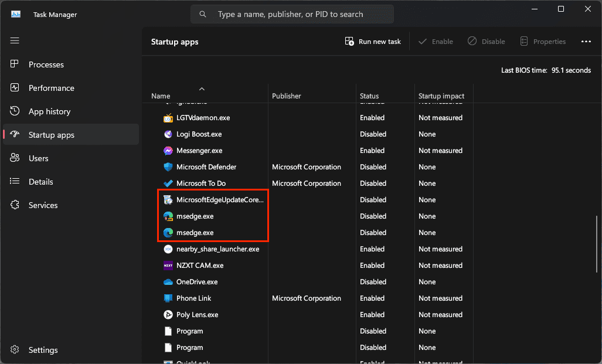Click the Microsoft To Do checkmark icon
Viewport: 602px width, 364px height.
click(x=168, y=183)
